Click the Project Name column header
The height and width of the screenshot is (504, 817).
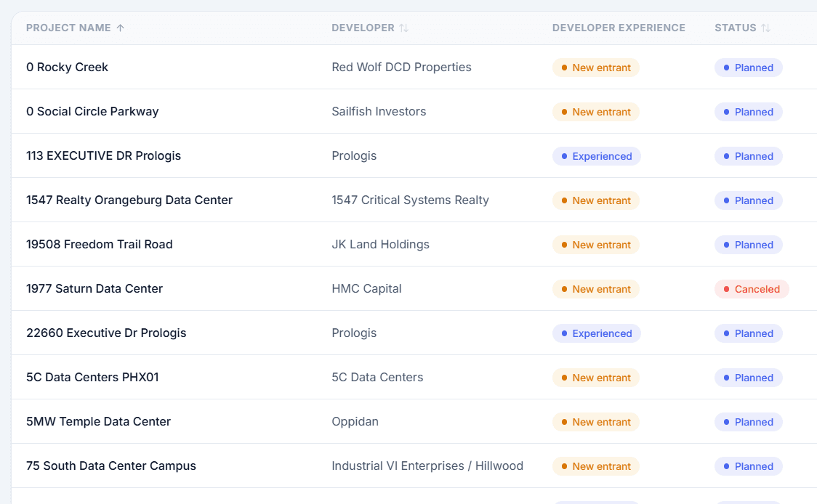68,28
